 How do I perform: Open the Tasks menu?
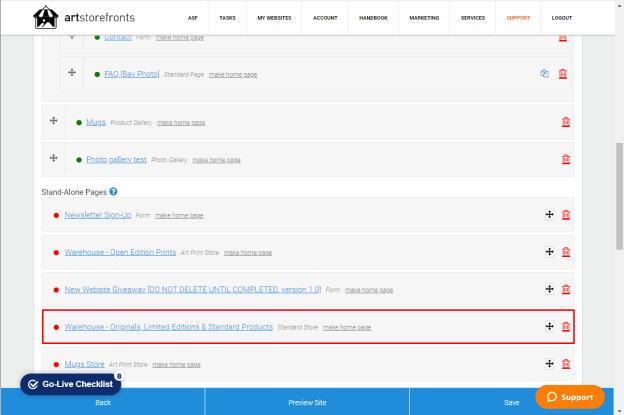click(227, 18)
